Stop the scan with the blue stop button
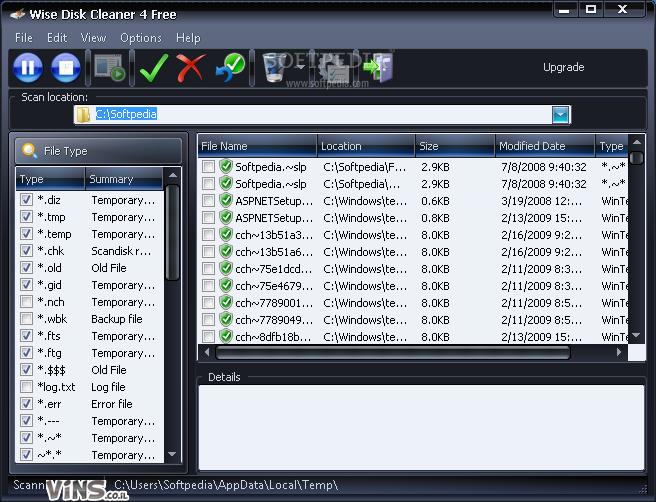 (x=66, y=67)
